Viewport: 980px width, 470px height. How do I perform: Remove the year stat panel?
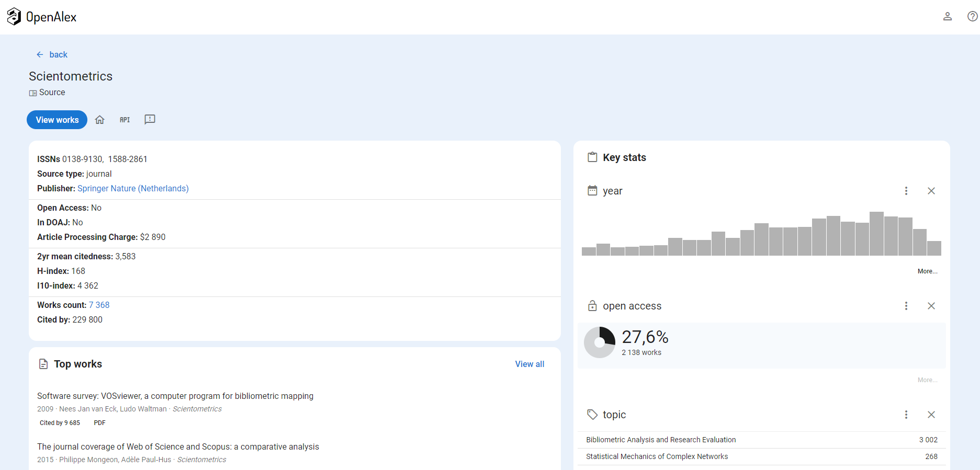931,191
